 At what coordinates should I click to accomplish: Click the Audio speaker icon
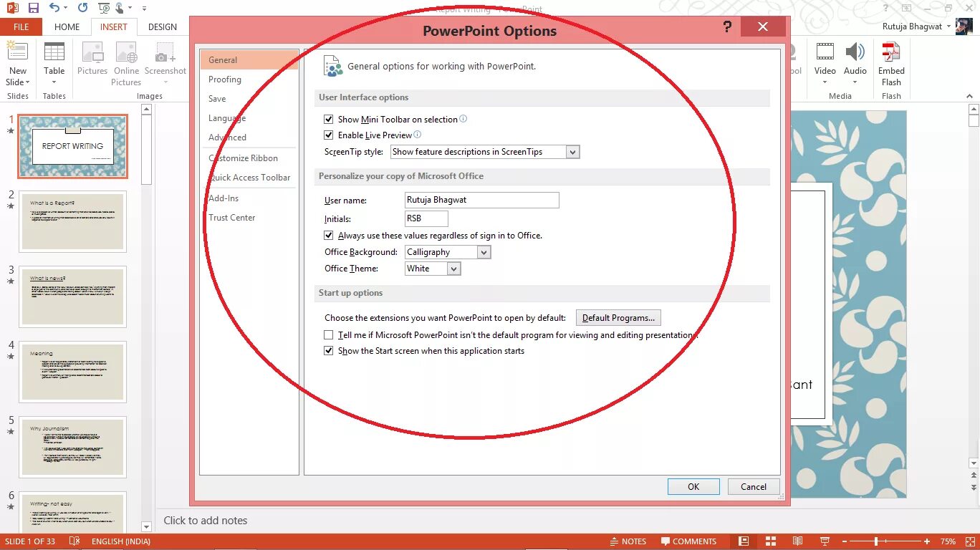coord(855,52)
